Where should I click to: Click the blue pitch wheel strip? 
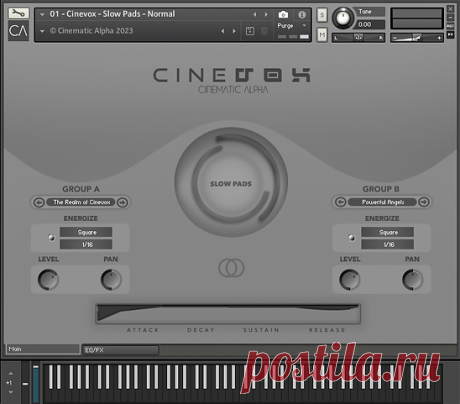36,383
